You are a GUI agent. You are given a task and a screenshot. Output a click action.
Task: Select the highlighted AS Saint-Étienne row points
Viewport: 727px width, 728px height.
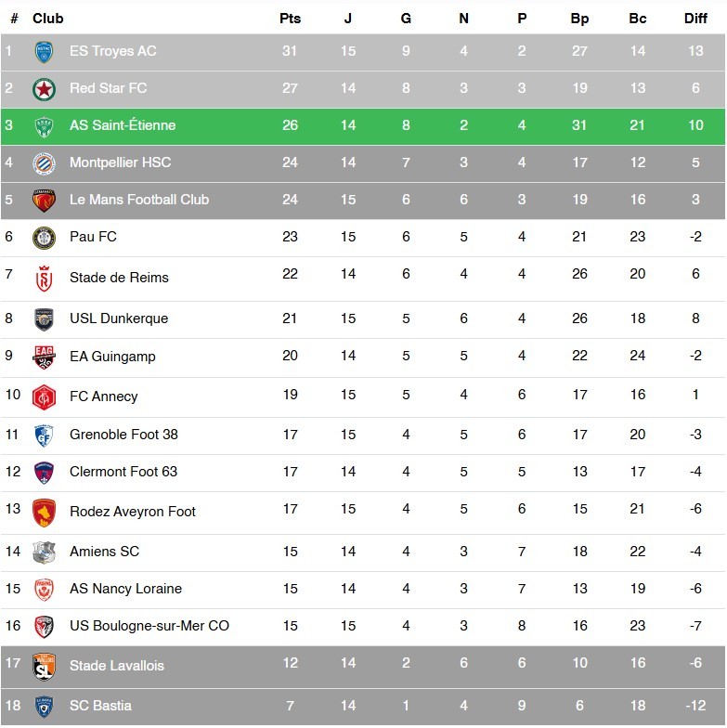(290, 125)
